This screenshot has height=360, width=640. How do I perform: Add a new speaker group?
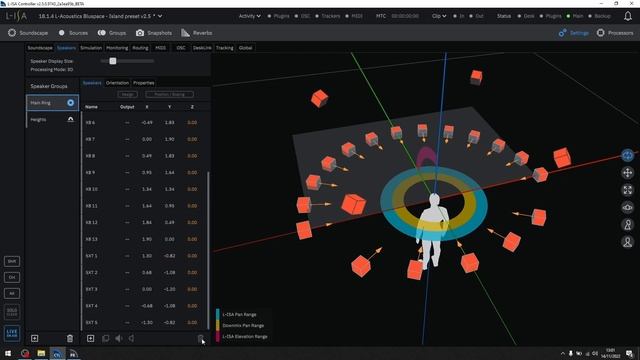(x=35, y=338)
